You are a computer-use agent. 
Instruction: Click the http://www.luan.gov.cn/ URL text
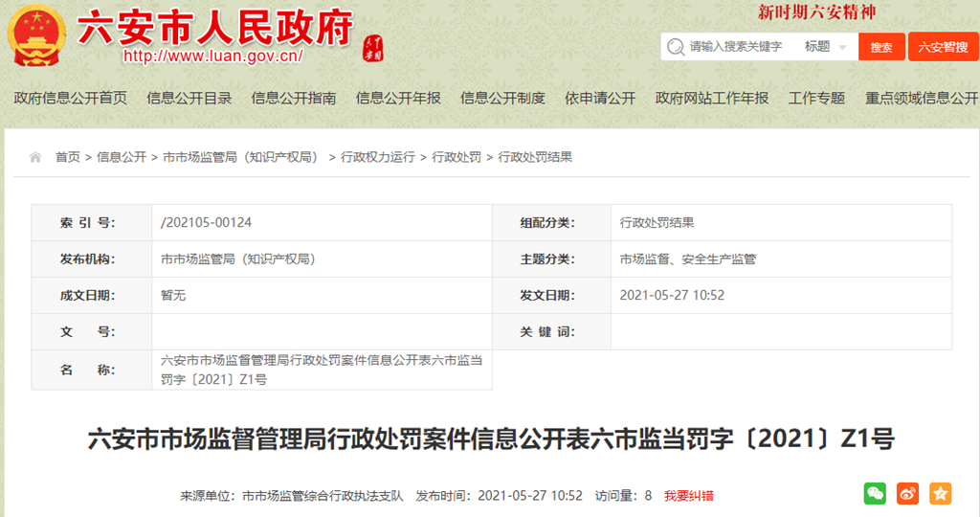coord(213,56)
